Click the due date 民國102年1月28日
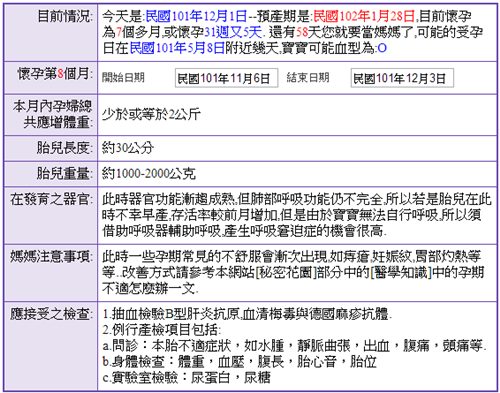Image resolution: width=500 pixels, height=393 pixels. [x=364, y=16]
